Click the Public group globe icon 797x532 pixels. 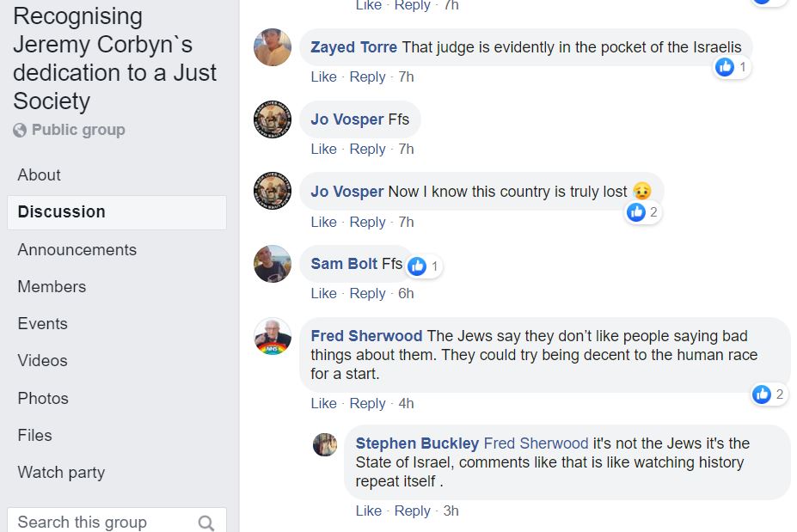[x=20, y=131]
